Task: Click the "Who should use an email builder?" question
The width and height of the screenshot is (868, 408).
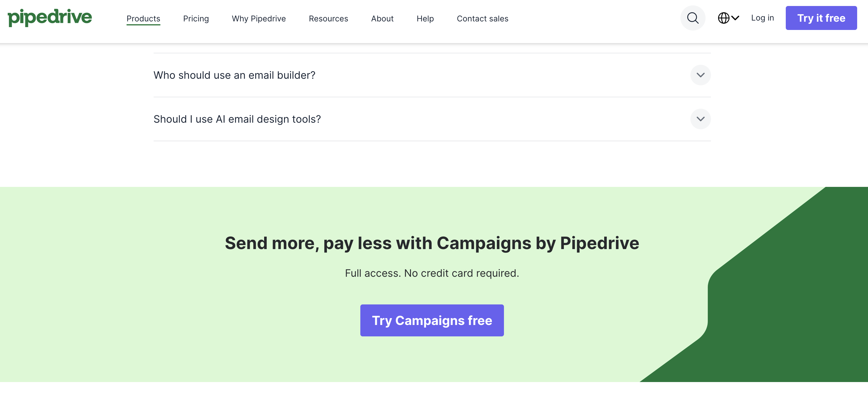Action: [234, 75]
